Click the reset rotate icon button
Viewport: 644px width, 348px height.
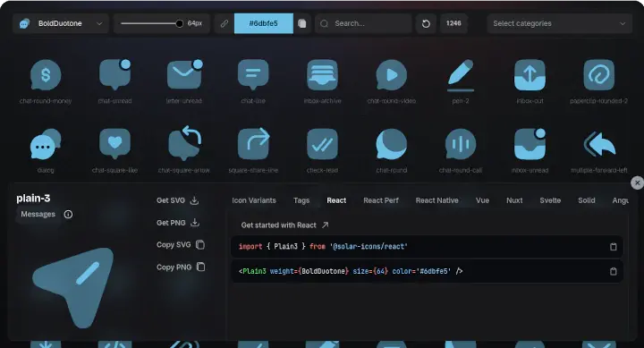coord(426,23)
